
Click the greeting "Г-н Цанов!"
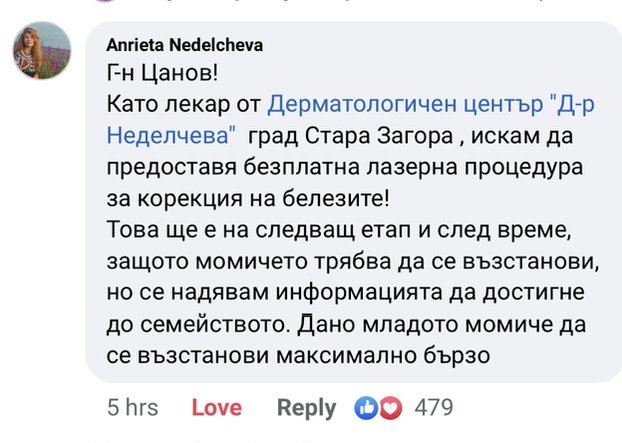tap(158, 75)
